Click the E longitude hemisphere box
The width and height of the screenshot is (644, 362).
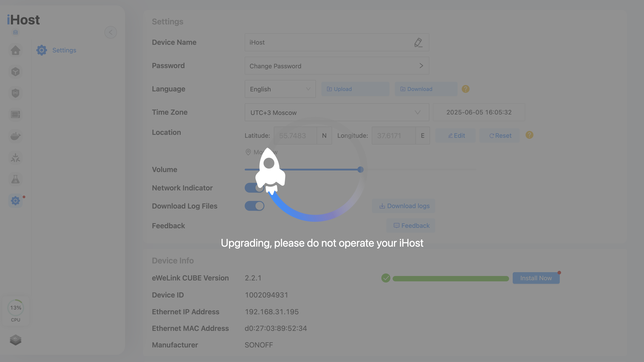click(x=423, y=136)
